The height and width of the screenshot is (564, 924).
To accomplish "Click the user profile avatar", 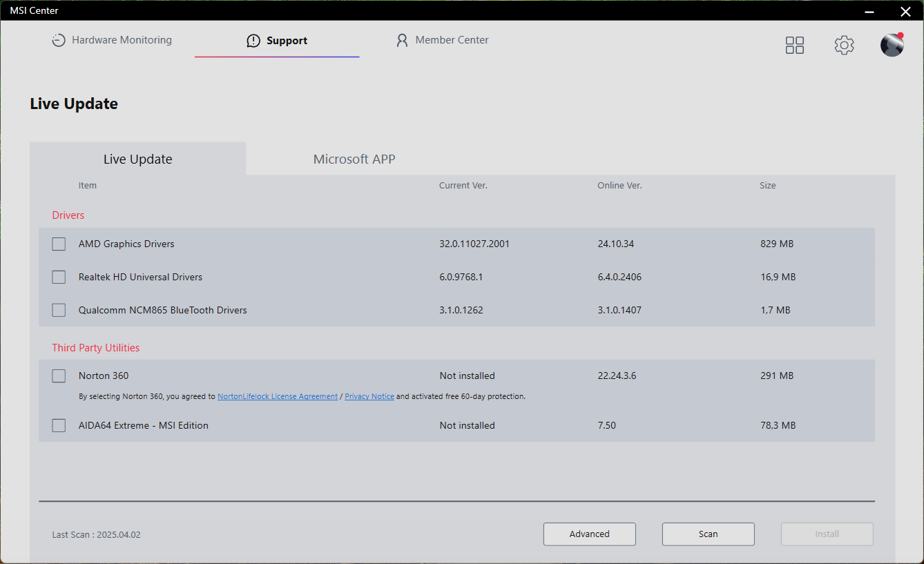I will [892, 45].
